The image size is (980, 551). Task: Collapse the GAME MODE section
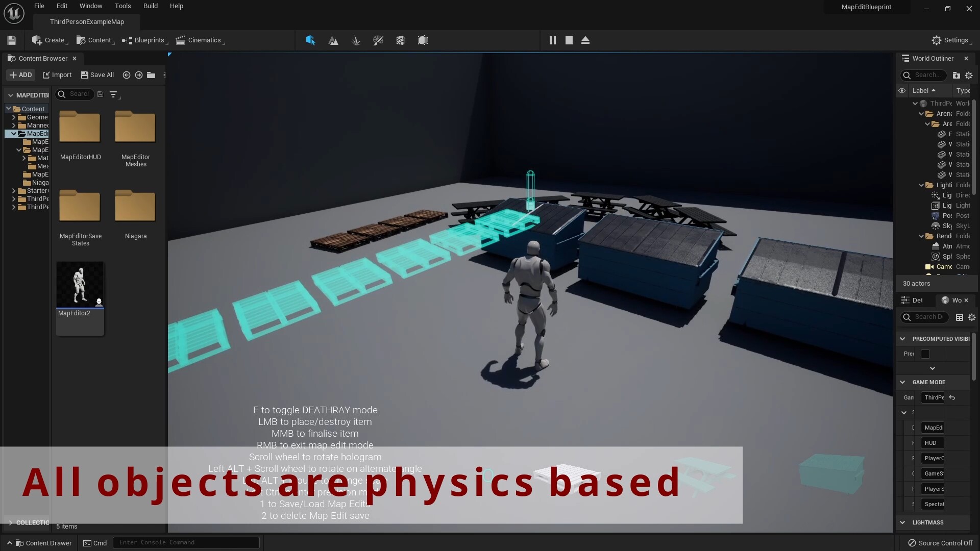click(x=903, y=382)
